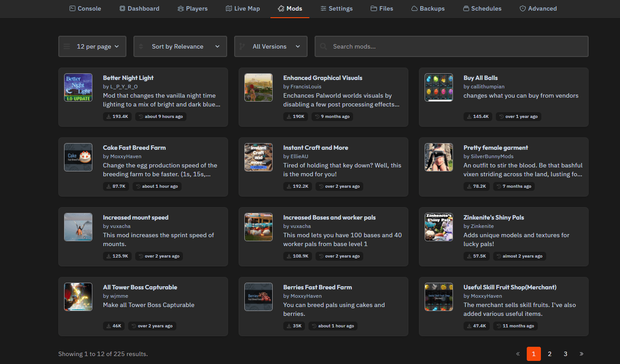Switch to the Settings tab
Image resolution: width=620 pixels, height=364 pixels.
[337, 8]
